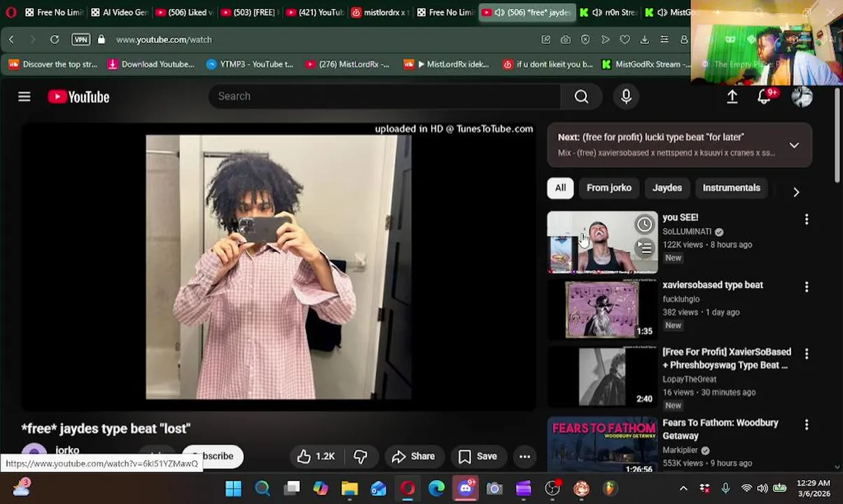Switch to the '(506) Liked' browser tab
843x504 pixels.
pos(183,12)
